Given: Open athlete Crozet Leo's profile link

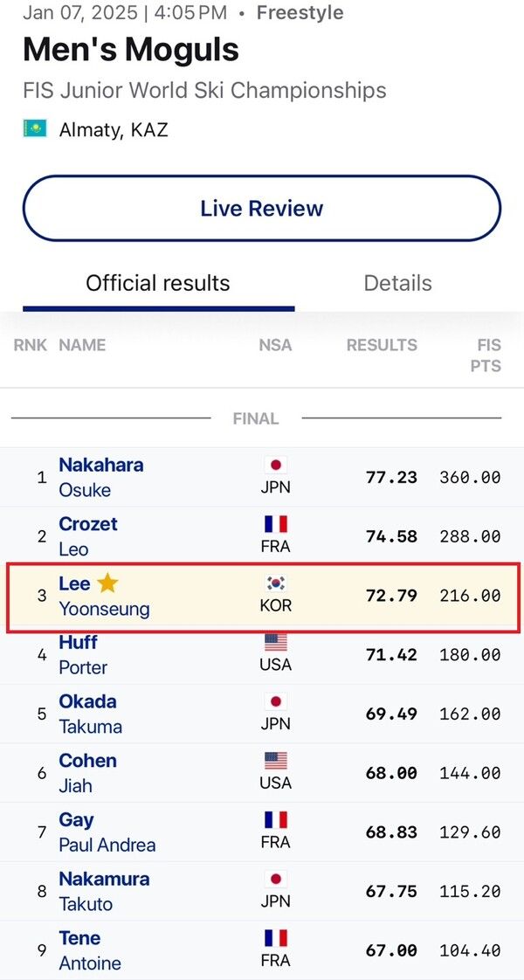Looking at the screenshot, I should click(87, 536).
